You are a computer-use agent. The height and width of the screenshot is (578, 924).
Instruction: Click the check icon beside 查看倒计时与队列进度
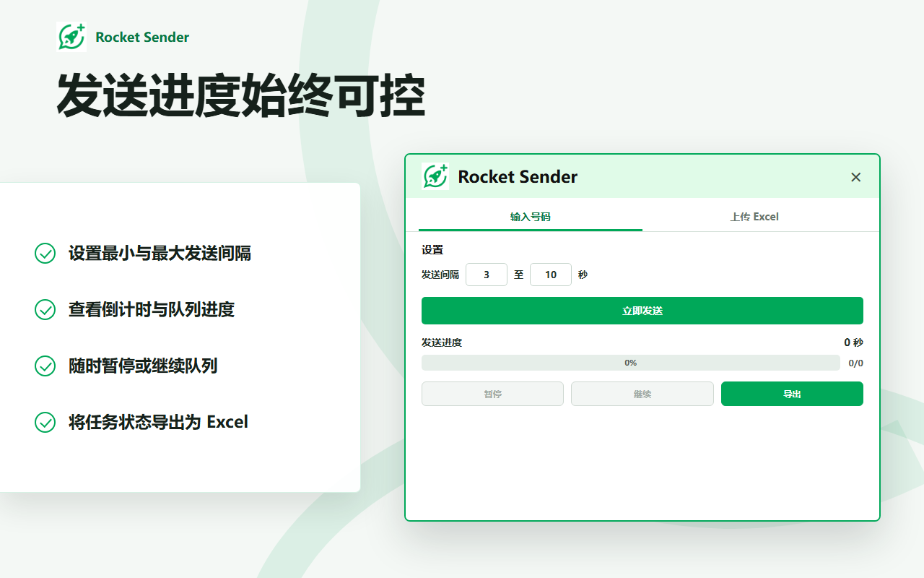(x=45, y=309)
